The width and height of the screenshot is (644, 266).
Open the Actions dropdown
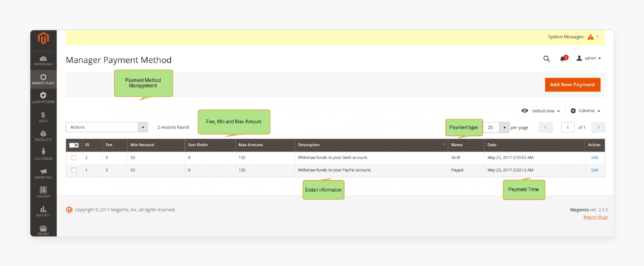(107, 127)
